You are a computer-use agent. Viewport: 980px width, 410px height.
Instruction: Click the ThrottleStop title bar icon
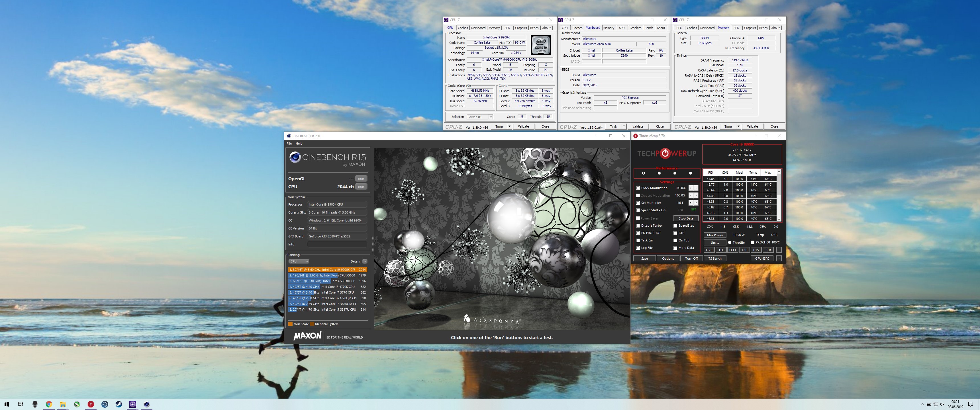coord(636,136)
